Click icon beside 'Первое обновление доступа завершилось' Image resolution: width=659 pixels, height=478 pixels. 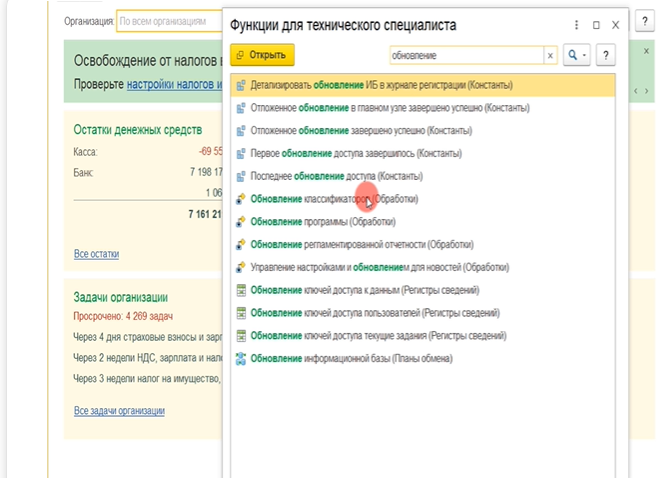tap(240, 154)
